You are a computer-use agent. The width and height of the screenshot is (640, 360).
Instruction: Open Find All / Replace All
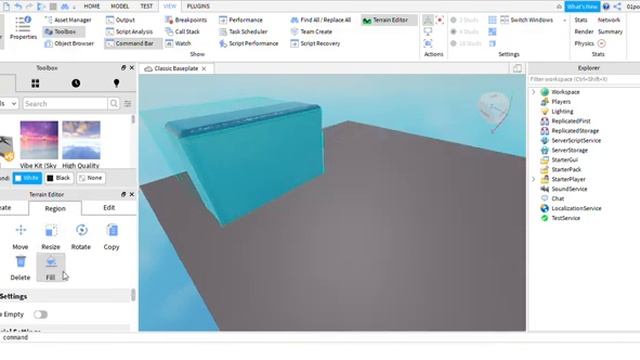320,20
